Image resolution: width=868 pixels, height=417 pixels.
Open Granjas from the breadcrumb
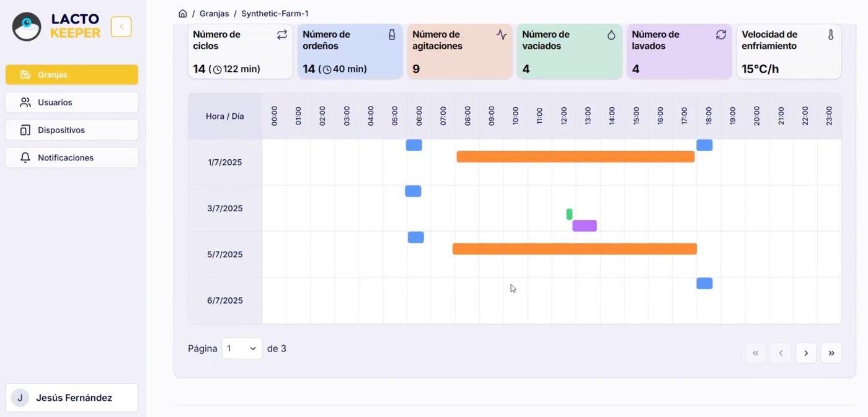(214, 13)
